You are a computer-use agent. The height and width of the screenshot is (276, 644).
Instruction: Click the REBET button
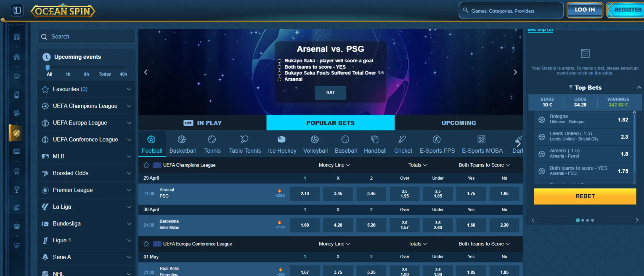pyautogui.click(x=584, y=196)
